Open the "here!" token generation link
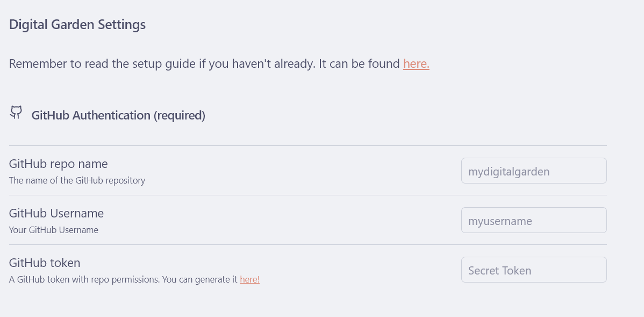Viewport: 644px width, 317px height. coord(249,280)
